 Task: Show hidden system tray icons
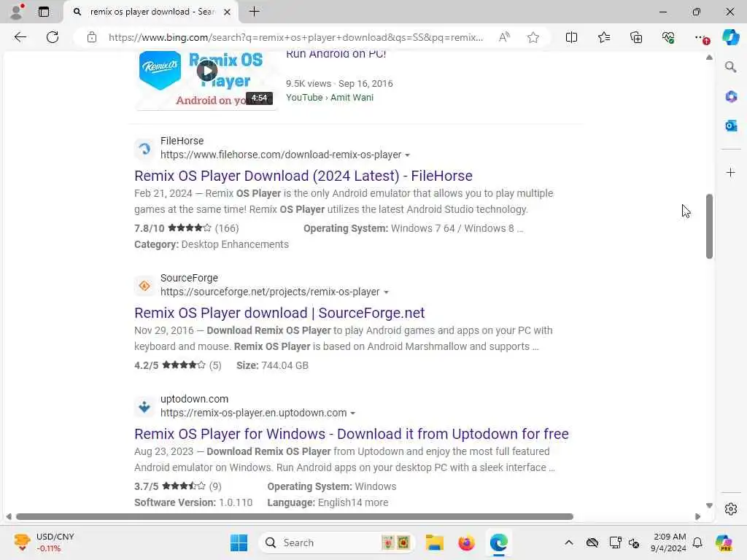(569, 542)
